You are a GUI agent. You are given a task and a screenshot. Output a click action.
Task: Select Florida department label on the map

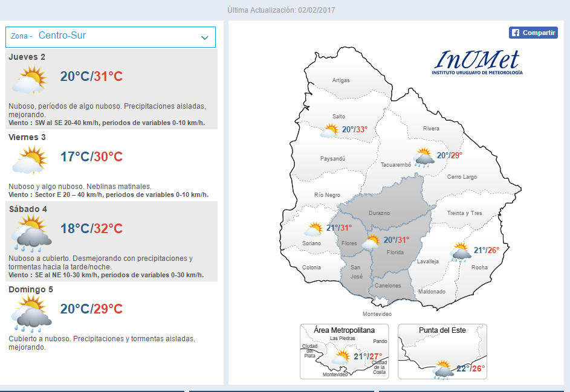[x=395, y=252]
